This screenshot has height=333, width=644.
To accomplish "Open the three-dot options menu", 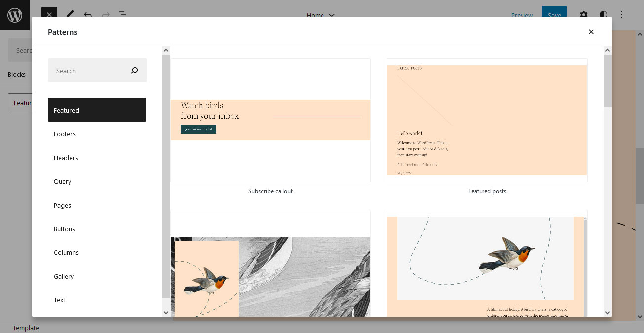I will (621, 15).
